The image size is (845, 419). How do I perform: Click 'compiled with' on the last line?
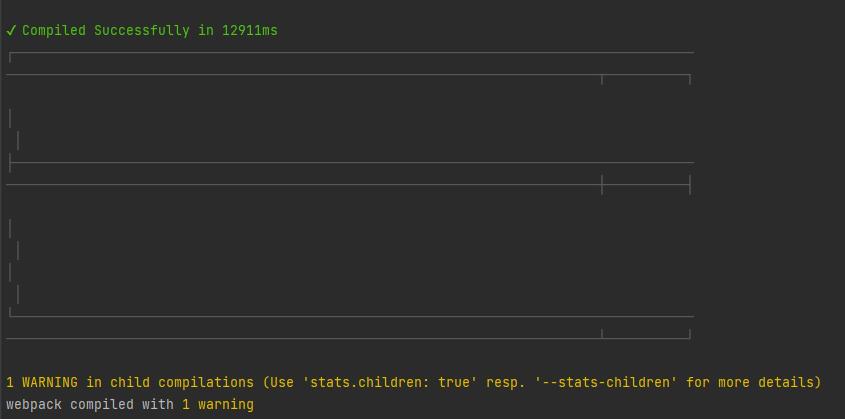pos(122,405)
